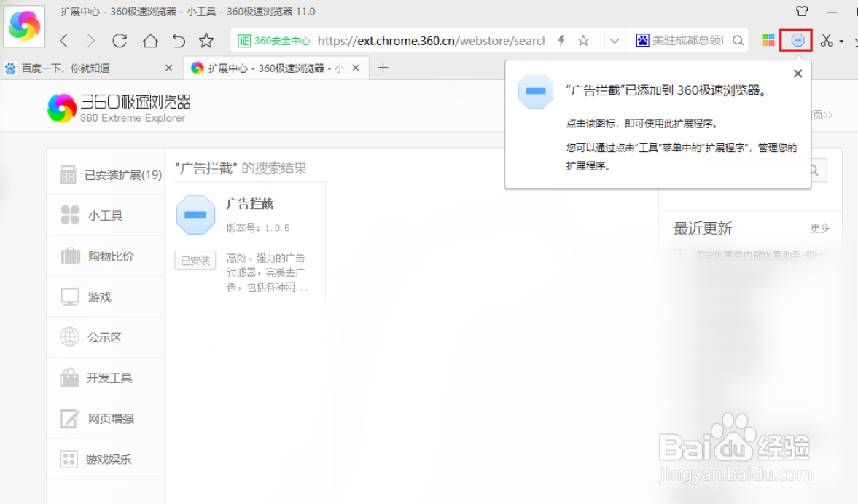Click the 最近更新 heading

[703, 229]
